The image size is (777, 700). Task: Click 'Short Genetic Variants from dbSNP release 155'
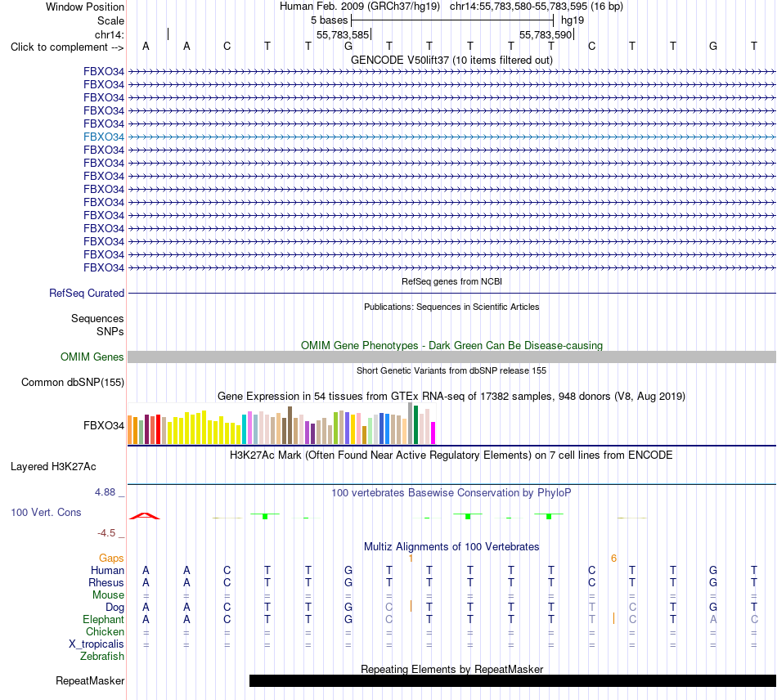point(451,370)
